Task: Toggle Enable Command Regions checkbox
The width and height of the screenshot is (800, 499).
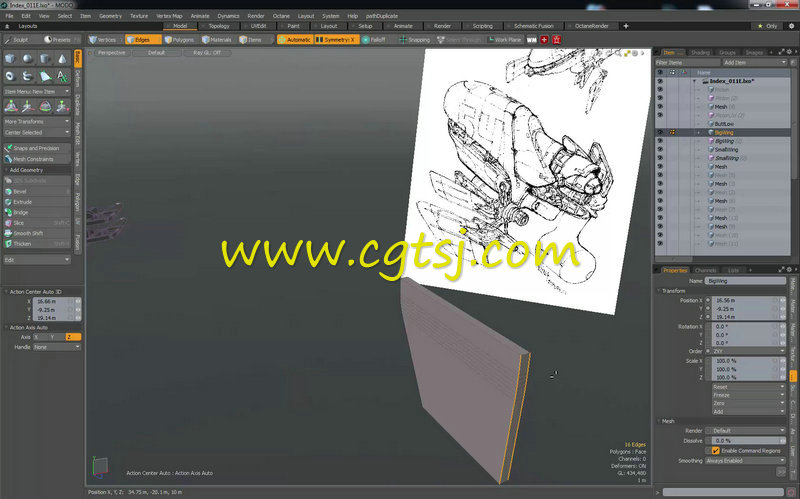Action: point(716,451)
